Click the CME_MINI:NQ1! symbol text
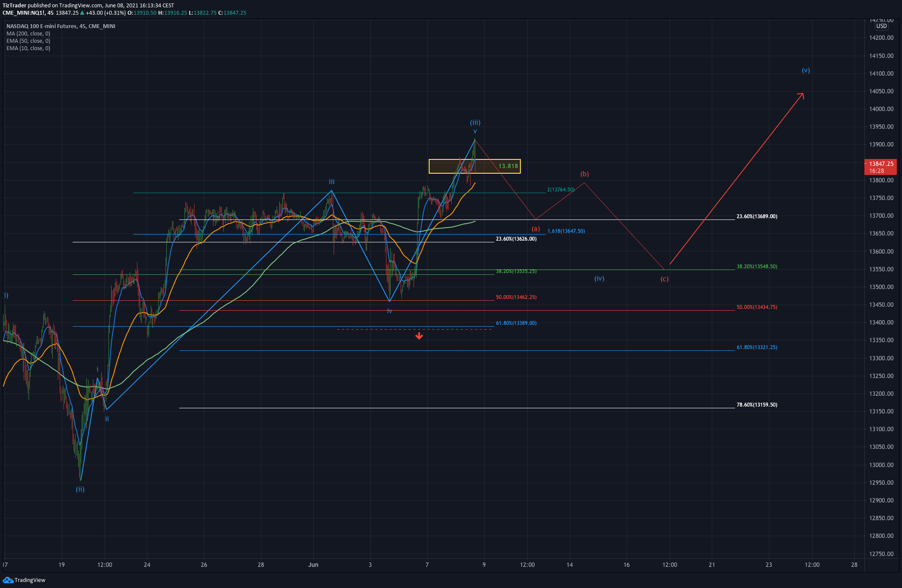Screen dimensions: 902x588 tap(24, 13)
